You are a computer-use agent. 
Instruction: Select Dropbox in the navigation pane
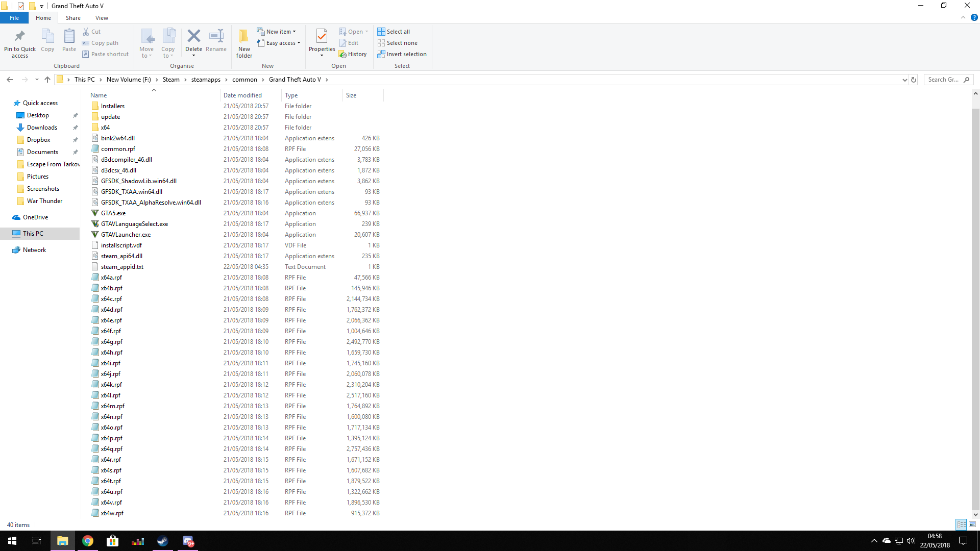coord(38,140)
